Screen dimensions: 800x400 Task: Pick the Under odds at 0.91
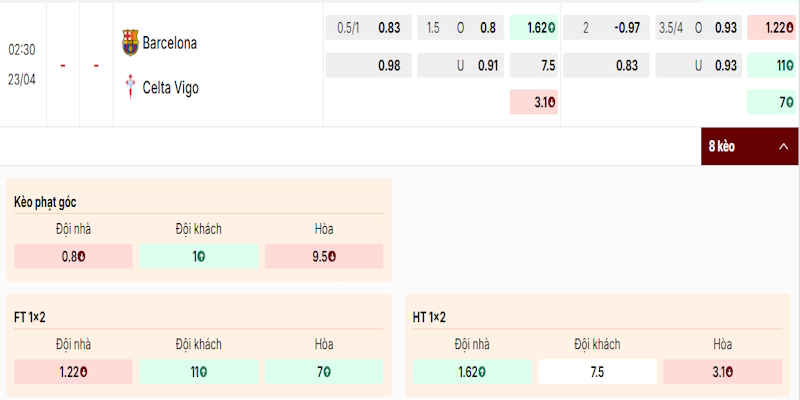coord(460,66)
